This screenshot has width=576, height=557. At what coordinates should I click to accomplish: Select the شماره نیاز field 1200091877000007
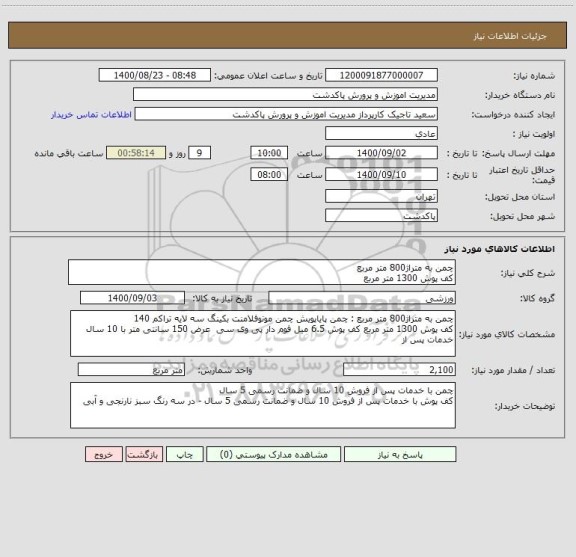381,75
